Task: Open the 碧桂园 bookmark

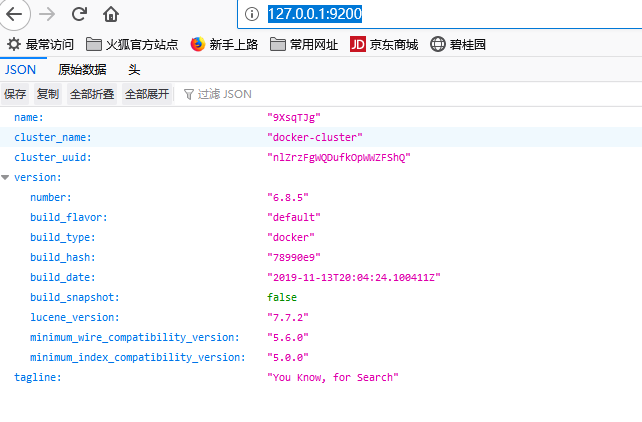Action: tap(458, 44)
